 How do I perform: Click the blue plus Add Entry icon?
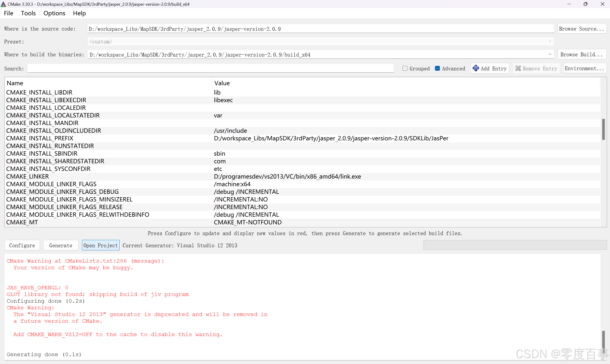(476, 68)
